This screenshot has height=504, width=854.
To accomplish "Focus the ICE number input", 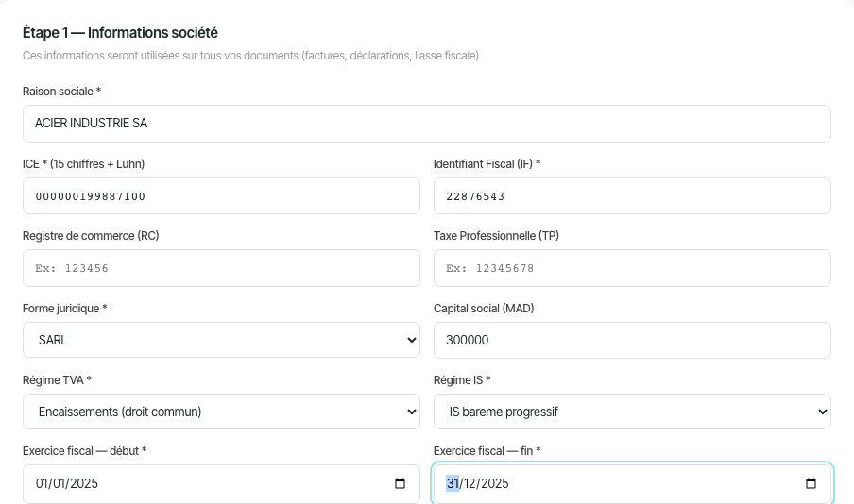I will (x=221, y=196).
